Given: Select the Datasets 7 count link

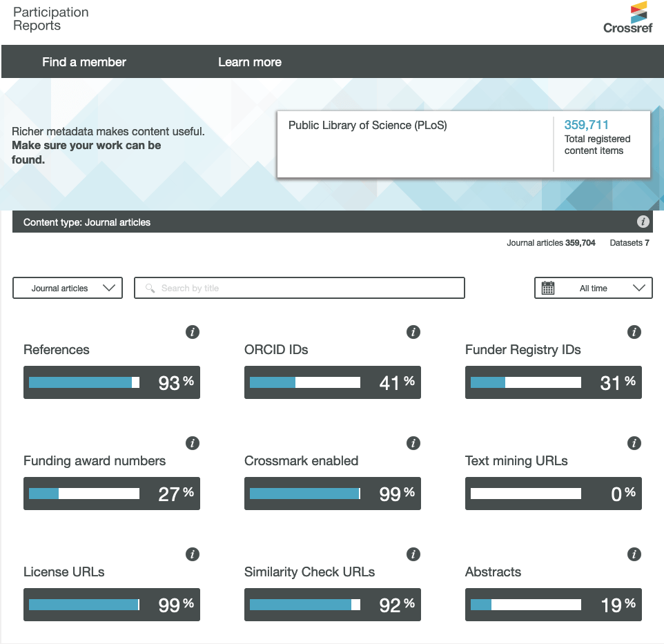Looking at the screenshot, I should (x=629, y=242).
